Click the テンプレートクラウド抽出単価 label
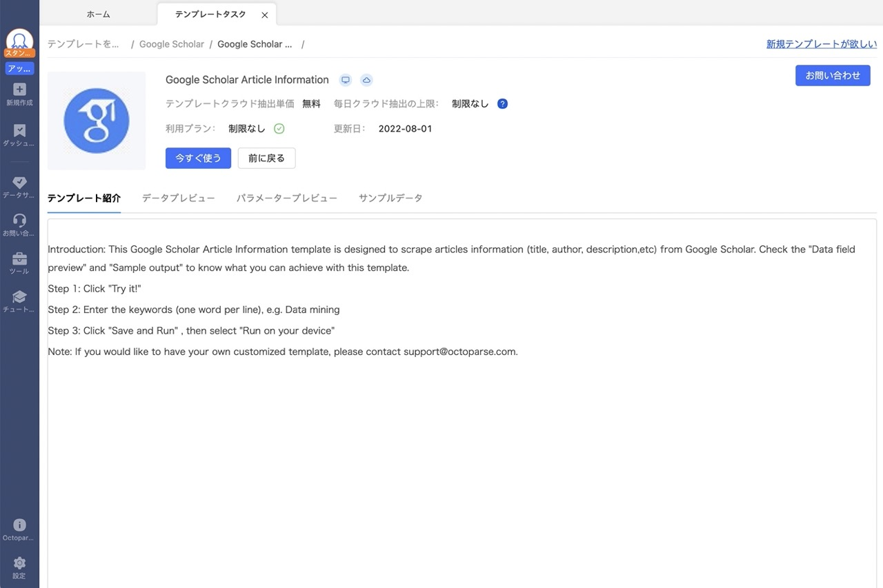Image resolution: width=883 pixels, height=588 pixels. tap(230, 104)
